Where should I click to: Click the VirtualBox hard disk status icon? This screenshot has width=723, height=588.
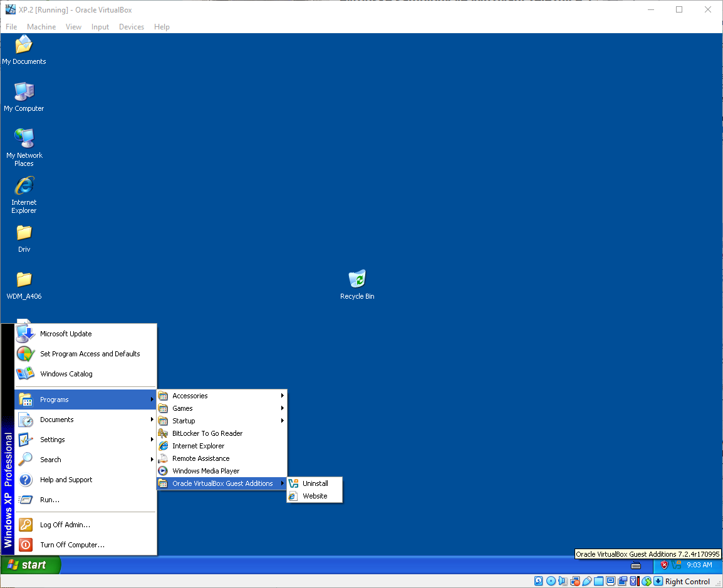[538, 581]
